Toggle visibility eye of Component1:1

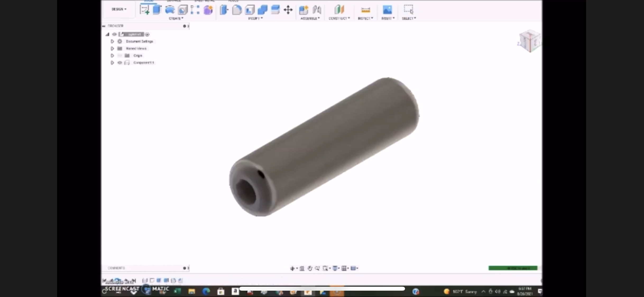tap(120, 63)
